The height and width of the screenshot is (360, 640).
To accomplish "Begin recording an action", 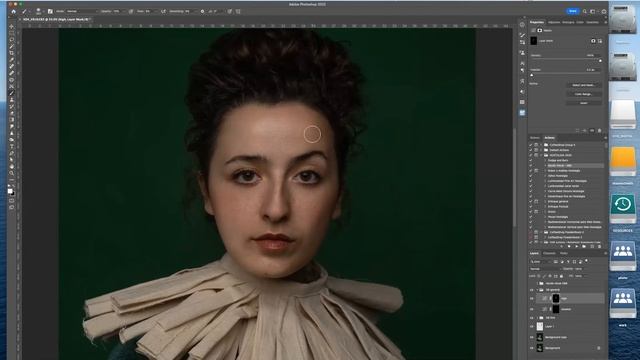I will point(569,247).
